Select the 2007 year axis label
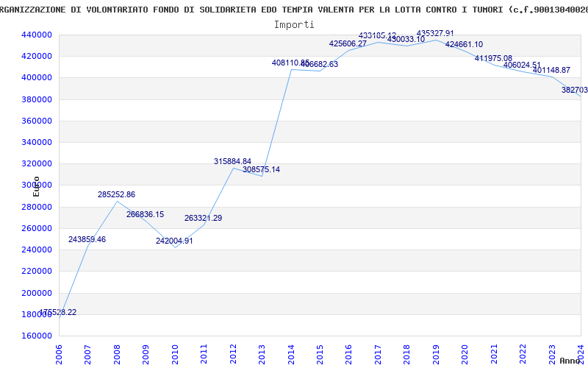588x368 pixels. pyautogui.click(x=87, y=355)
